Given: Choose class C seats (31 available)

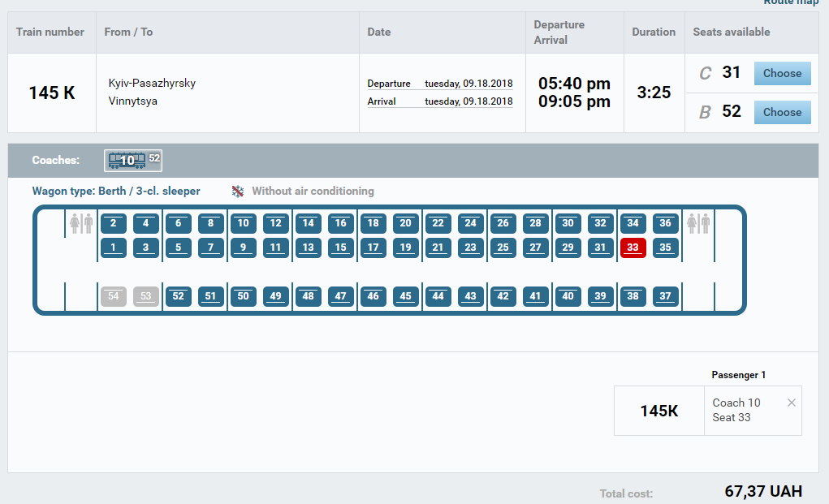Looking at the screenshot, I should pyautogui.click(x=782, y=73).
